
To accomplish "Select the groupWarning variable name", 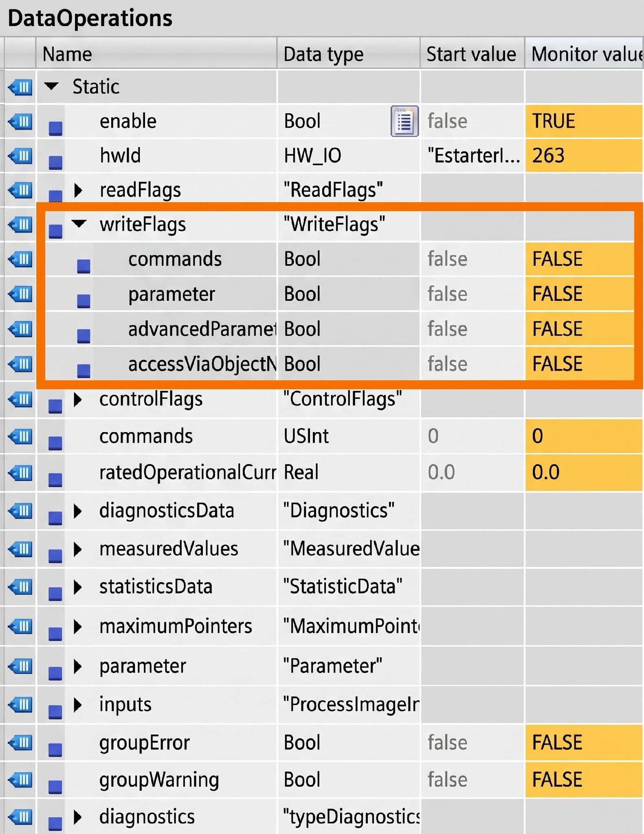I will tap(159, 780).
